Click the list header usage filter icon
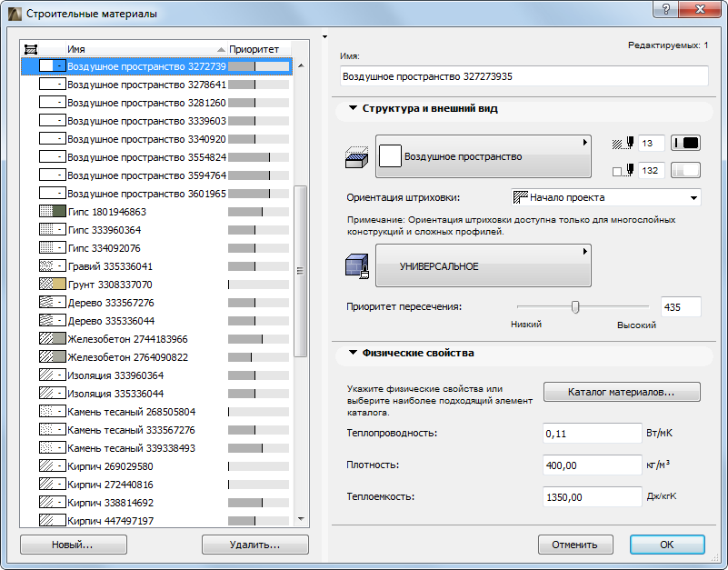The width and height of the screenshot is (728, 570). click(31, 49)
